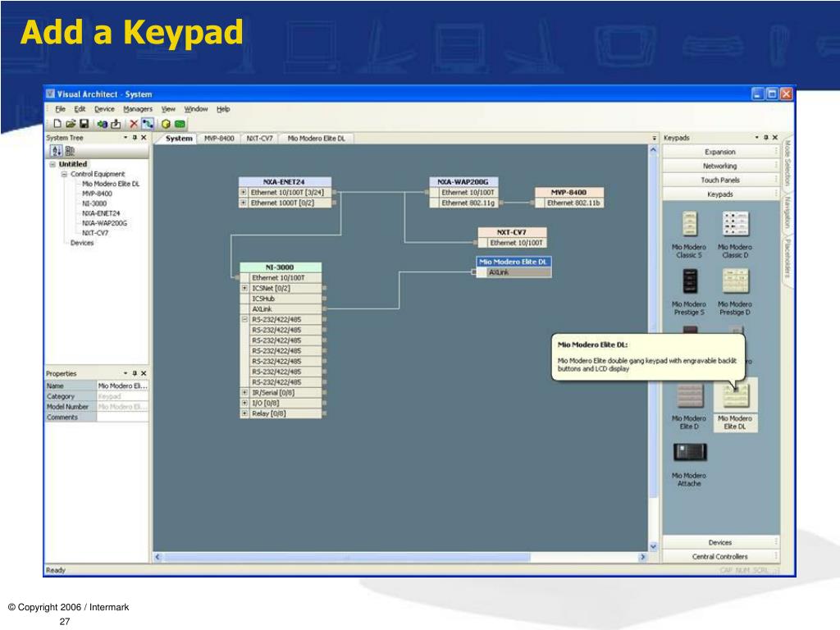The height and width of the screenshot is (630, 840).
Task: Open the Touch Panels palette section
Action: point(720,180)
